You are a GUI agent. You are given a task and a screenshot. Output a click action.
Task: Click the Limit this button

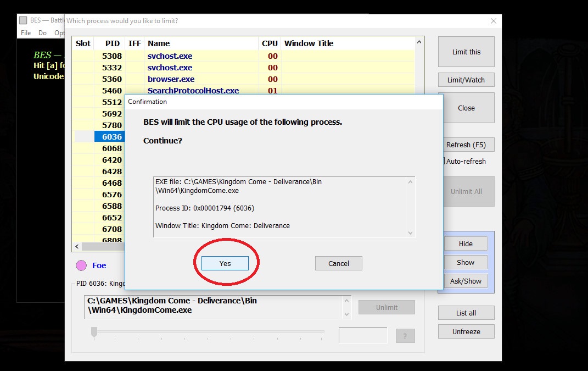click(466, 52)
